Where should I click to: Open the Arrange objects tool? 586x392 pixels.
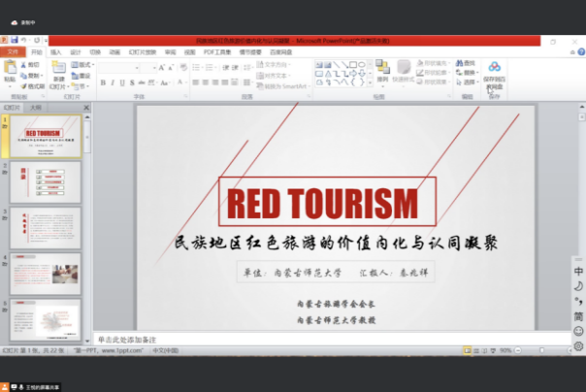381,70
